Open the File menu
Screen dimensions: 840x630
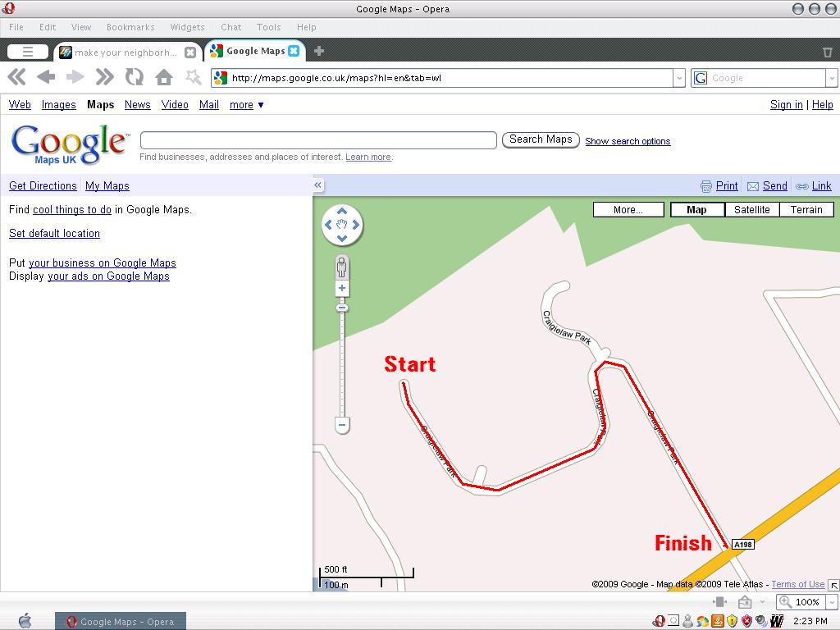(16, 27)
